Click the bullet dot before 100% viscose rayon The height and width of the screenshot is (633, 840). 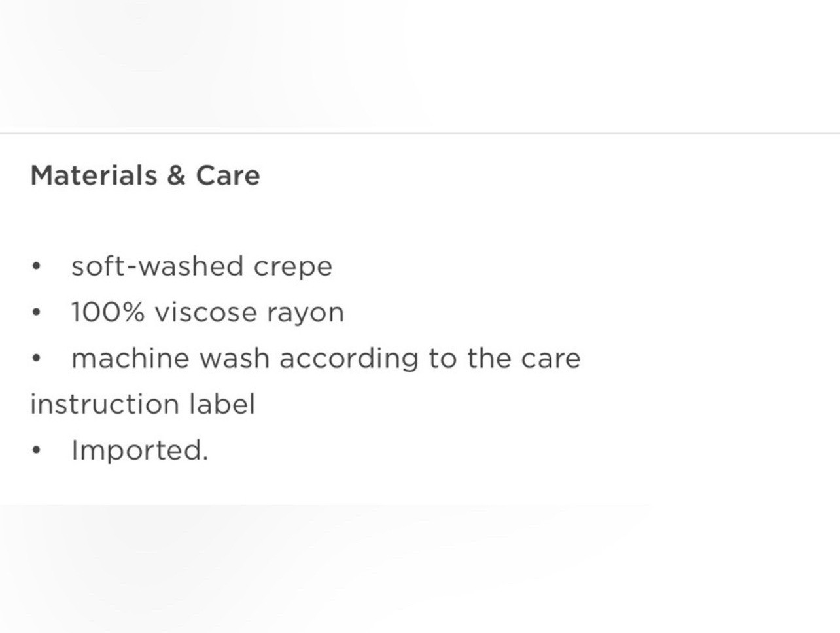(x=37, y=313)
